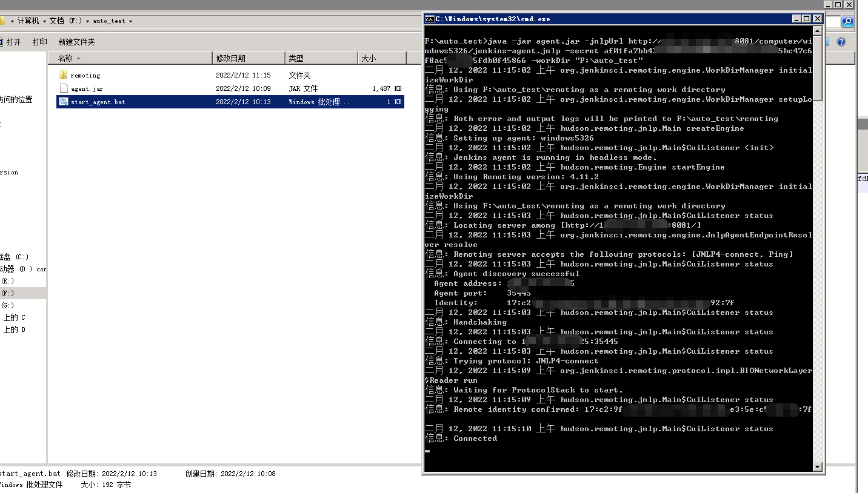Click 'Setting up agent: windows5326' console line
Viewport: 868px width, 493px height.
pos(510,138)
